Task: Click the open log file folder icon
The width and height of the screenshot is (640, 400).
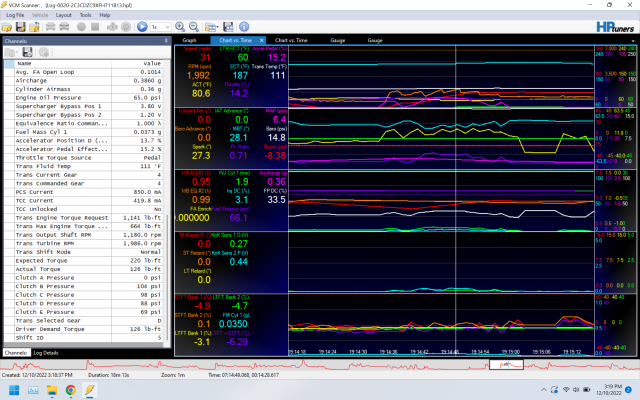Action: [8, 27]
